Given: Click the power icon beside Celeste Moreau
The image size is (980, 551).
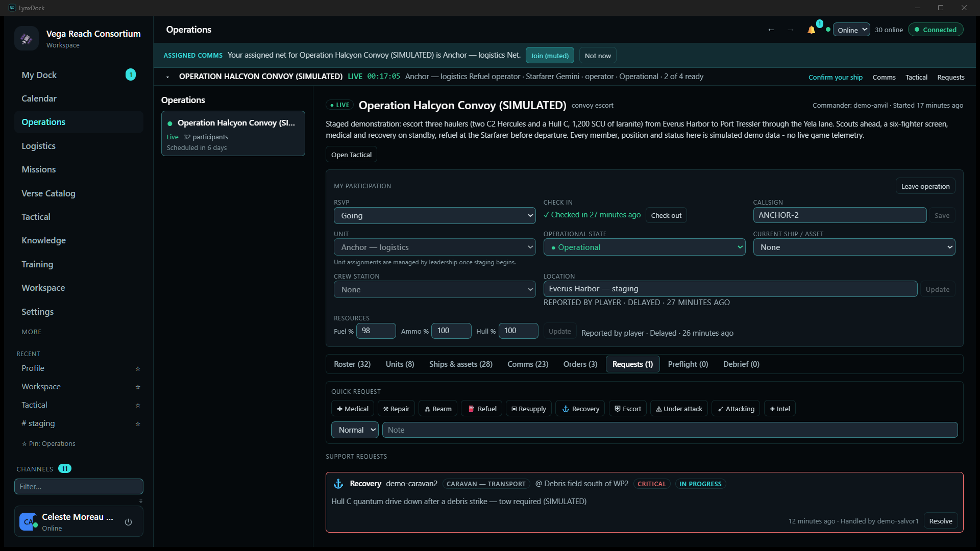Looking at the screenshot, I should coord(129,522).
